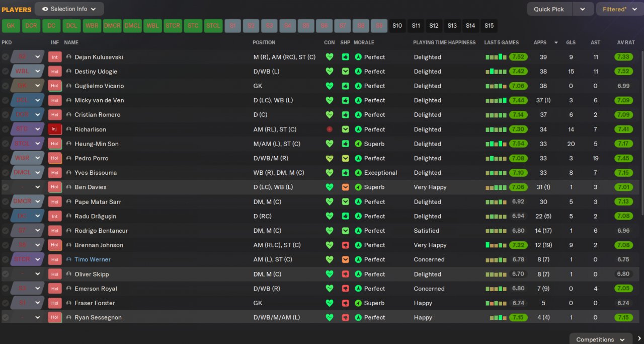Viewport: 644px width, 344px height.
Task: Select the S15 substitute pill
Action: [x=489, y=26]
